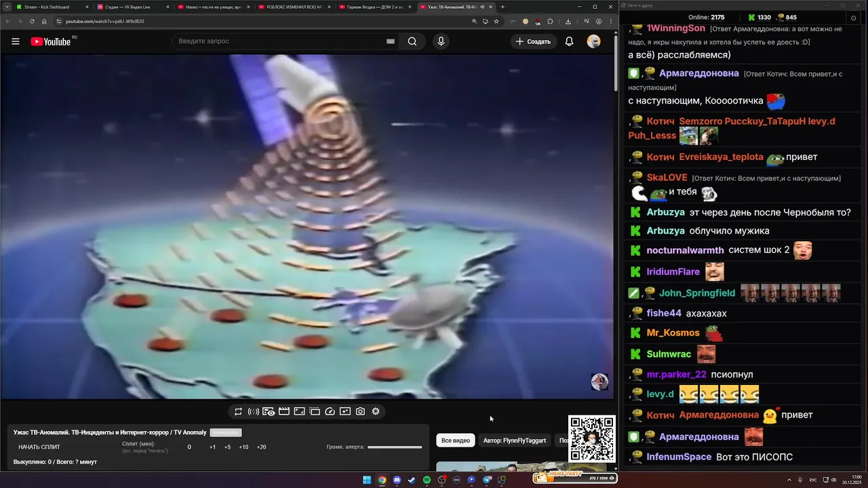
Task: Take a video screenshot with the camera icon
Action: coord(360,411)
